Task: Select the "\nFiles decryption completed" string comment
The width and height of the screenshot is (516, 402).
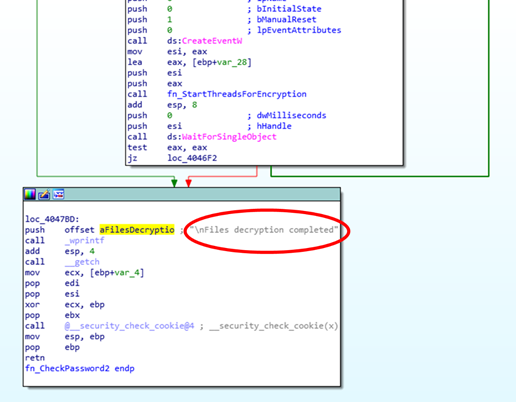Action: click(x=264, y=230)
